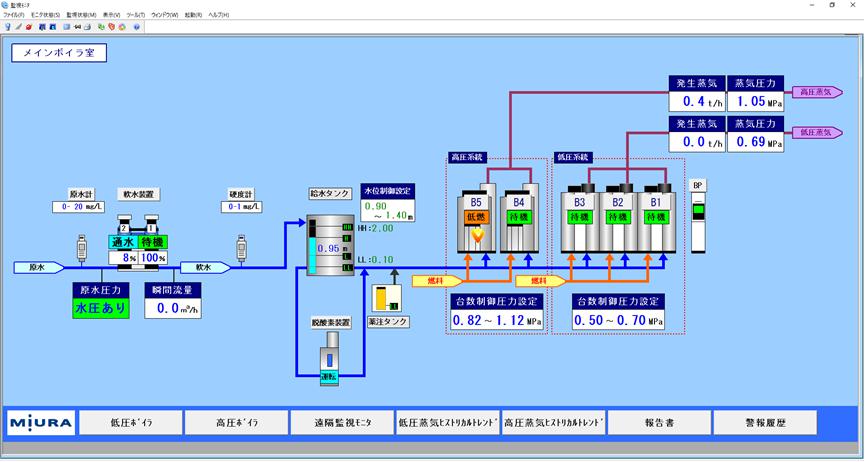This screenshot has height=462, width=865.
Task: Click the メインボイラ室 title label
Action: (58, 52)
